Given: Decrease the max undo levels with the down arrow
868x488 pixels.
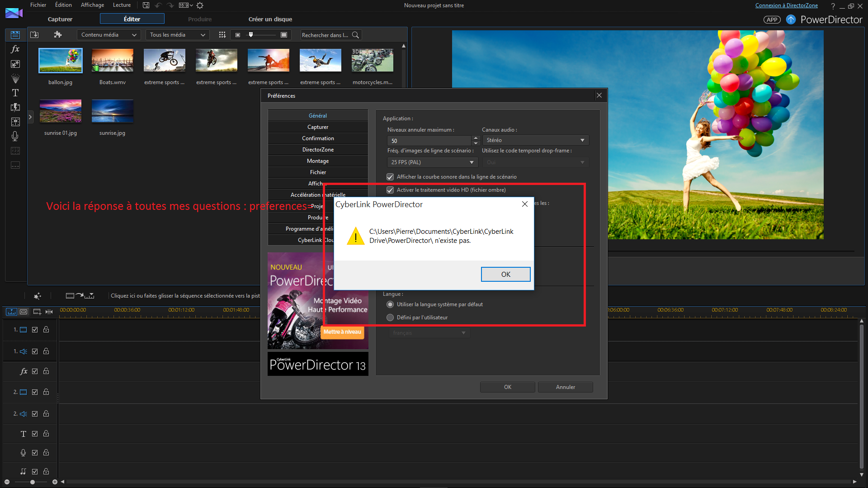Looking at the screenshot, I should point(476,143).
